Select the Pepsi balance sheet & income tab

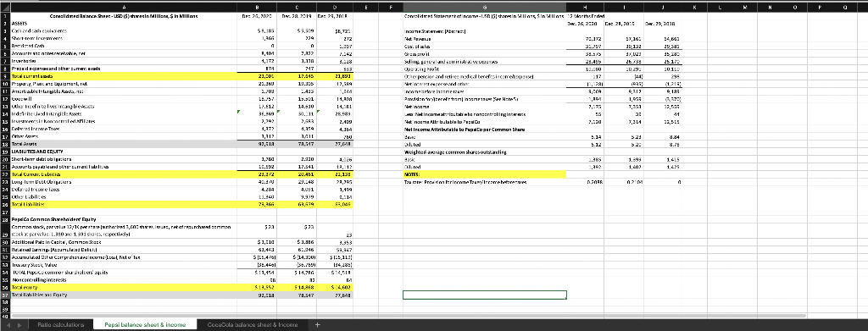[145, 325]
